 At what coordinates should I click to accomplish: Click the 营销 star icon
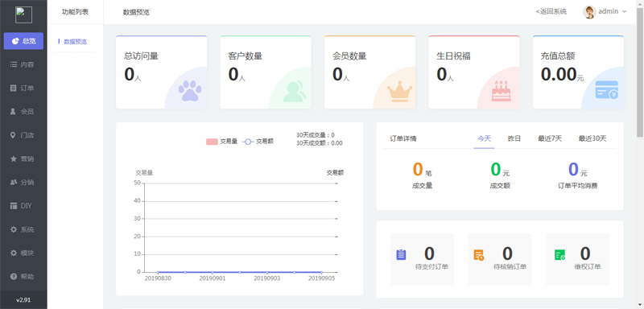point(14,159)
